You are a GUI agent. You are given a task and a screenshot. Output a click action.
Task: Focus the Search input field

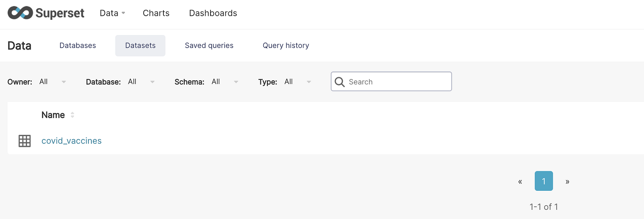[398, 82]
